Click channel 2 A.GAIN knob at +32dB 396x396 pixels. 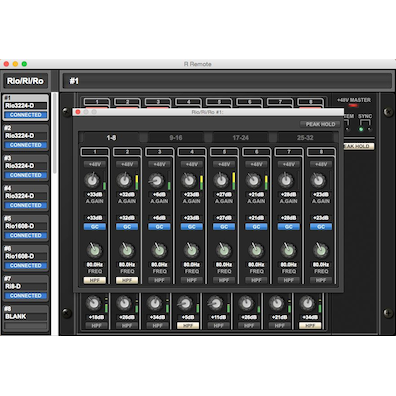click(124, 180)
